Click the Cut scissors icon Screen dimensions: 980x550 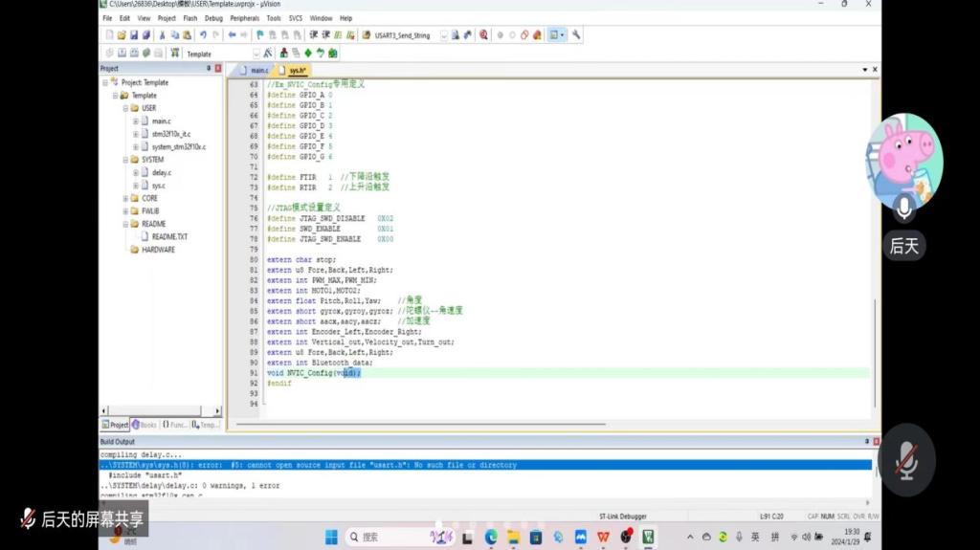pyautogui.click(x=161, y=35)
